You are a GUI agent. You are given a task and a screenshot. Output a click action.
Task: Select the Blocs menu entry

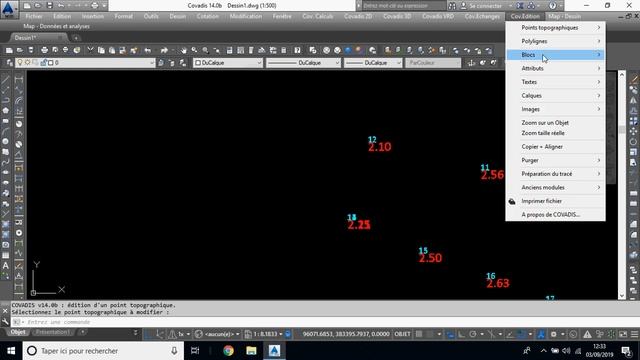coord(556,55)
